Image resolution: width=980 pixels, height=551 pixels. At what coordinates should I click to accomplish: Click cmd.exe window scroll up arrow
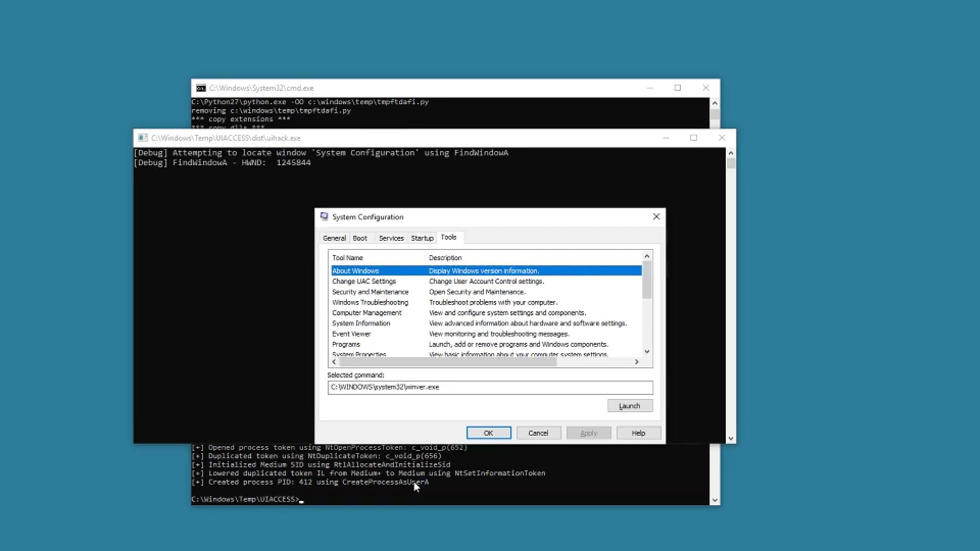(715, 103)
